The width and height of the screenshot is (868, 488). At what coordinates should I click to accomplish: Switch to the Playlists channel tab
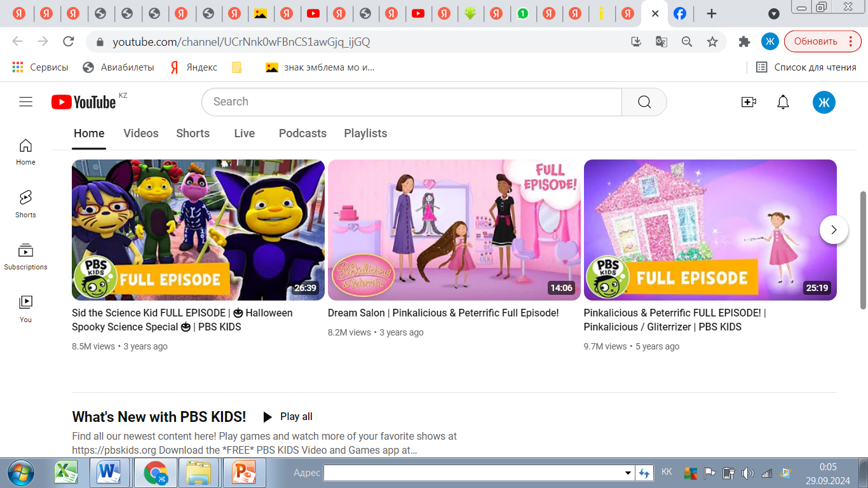[365, 133]
